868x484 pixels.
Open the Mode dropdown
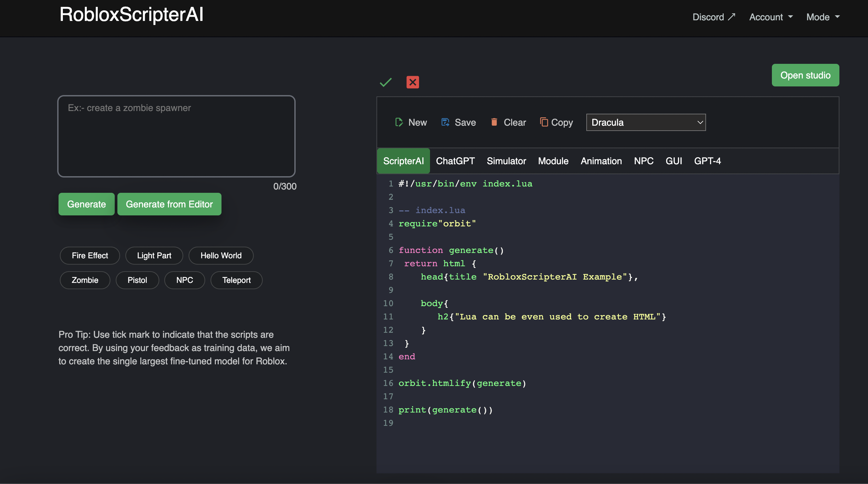tap(822, 17)
